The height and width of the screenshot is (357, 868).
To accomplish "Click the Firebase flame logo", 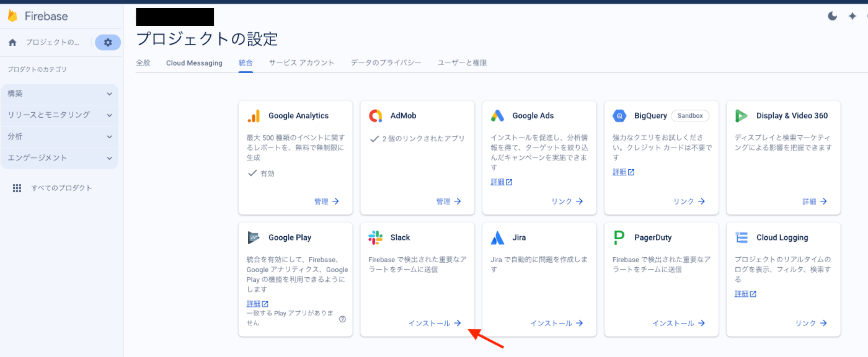I will [x=12, y=16].
